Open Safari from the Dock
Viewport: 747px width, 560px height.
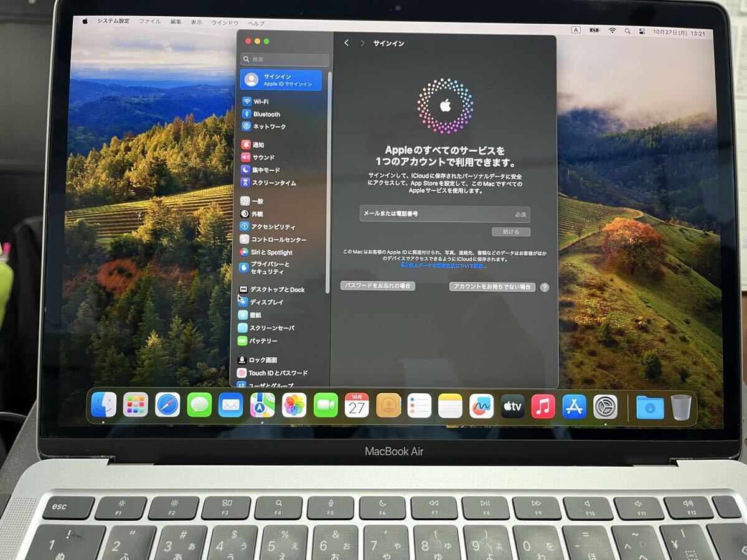[167, 404]
